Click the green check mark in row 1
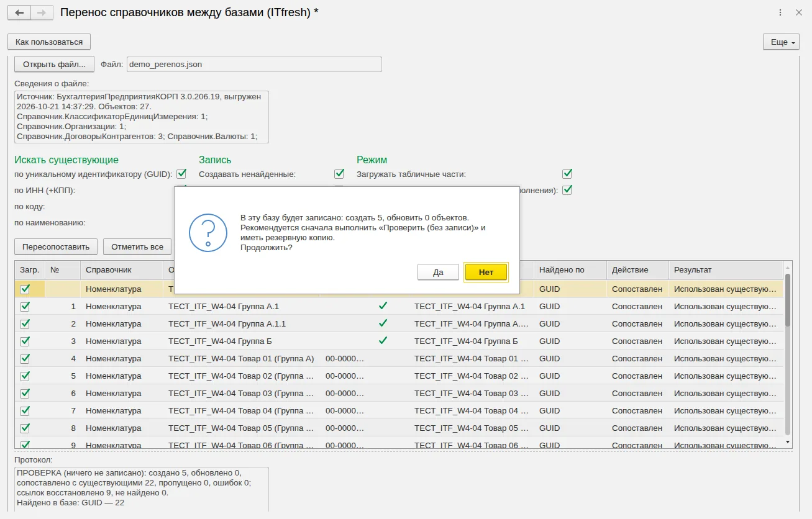The image size is (812, 519). (x=383, y=306)
